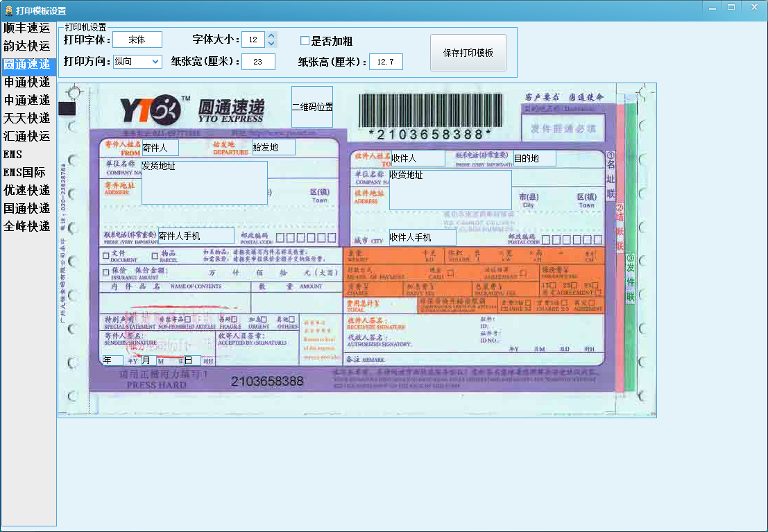This screenshot has width=768, height=532.
Task: Check the 是否加粗 bold checkbox
Action: click(x=305, y=41)
